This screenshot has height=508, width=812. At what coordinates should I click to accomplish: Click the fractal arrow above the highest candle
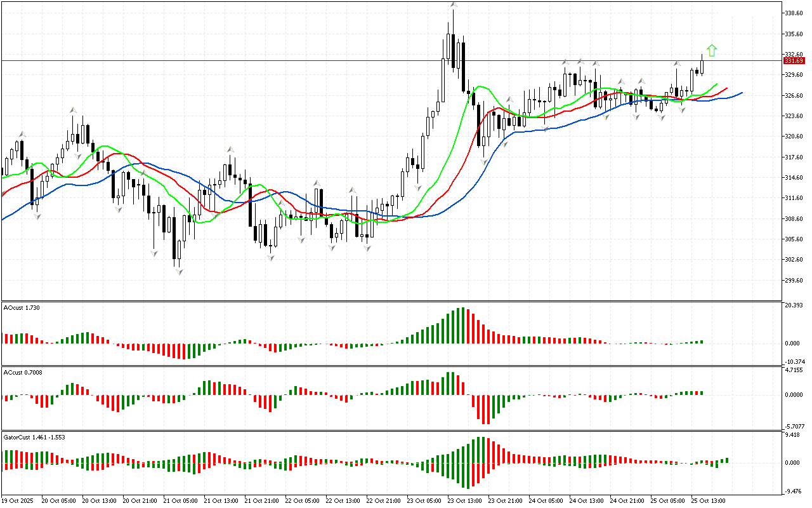point(454,5)
